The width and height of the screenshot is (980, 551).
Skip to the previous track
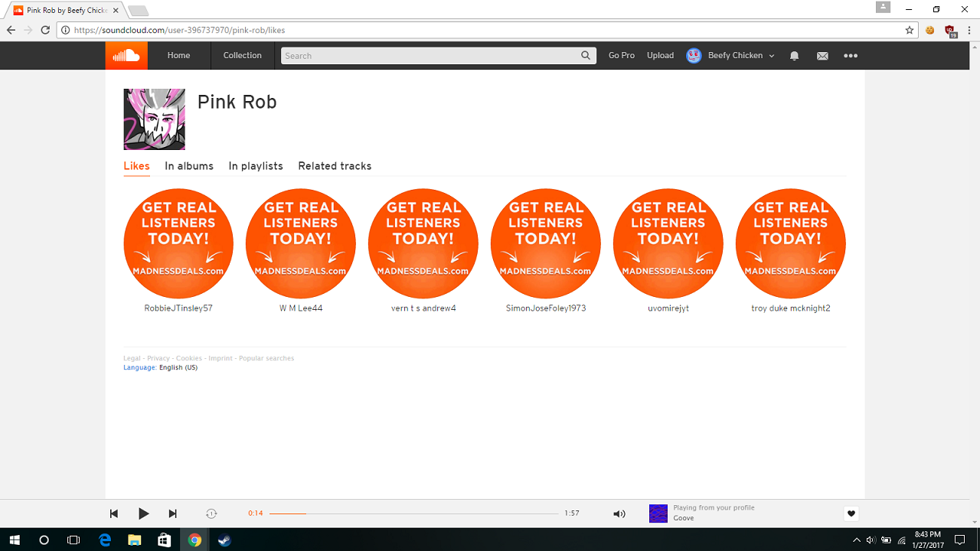click(114, 514)
